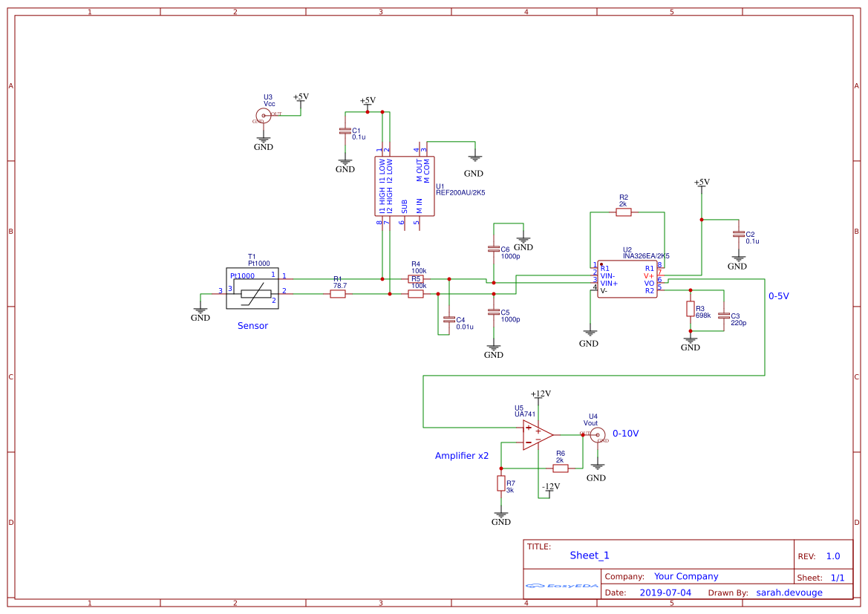Click the +5V net label near C2
The width and height of the screenshot is (868, 614).
(x=701, y=182)
